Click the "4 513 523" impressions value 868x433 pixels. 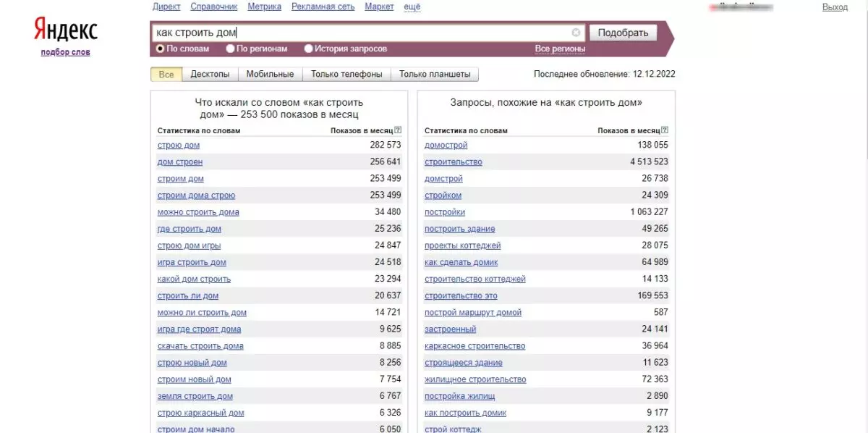(x=650, y=161)
